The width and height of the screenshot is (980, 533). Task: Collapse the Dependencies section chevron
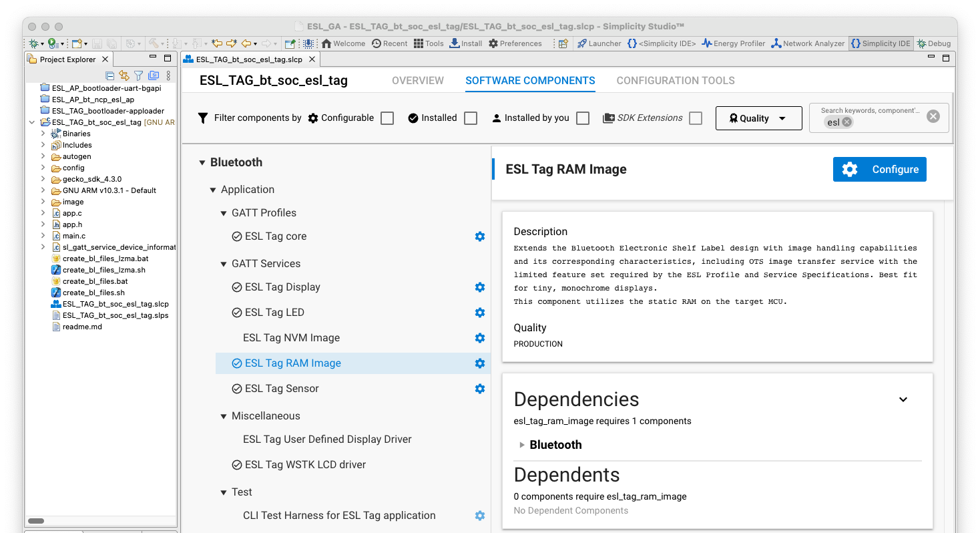click(x=903, y=399)
